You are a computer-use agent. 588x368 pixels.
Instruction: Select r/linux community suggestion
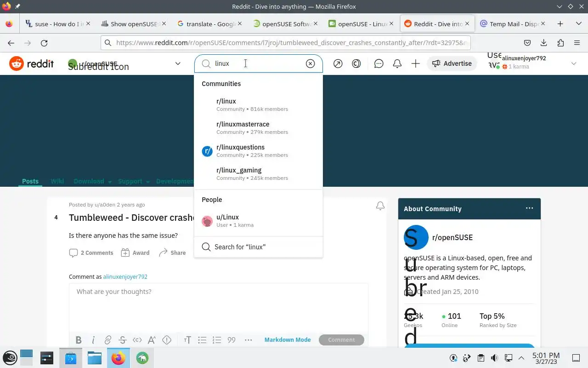259,105
